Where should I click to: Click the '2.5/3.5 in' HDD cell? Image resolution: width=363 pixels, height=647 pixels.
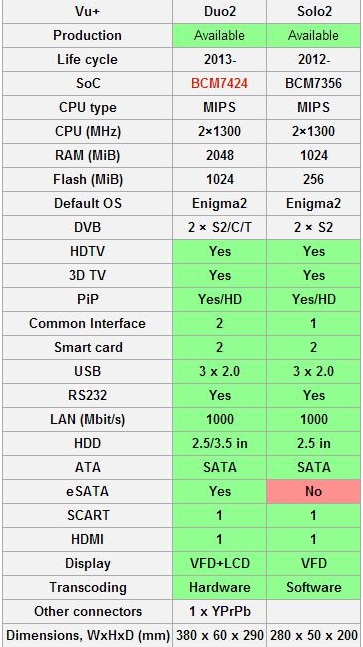click(x=219, y=443)
